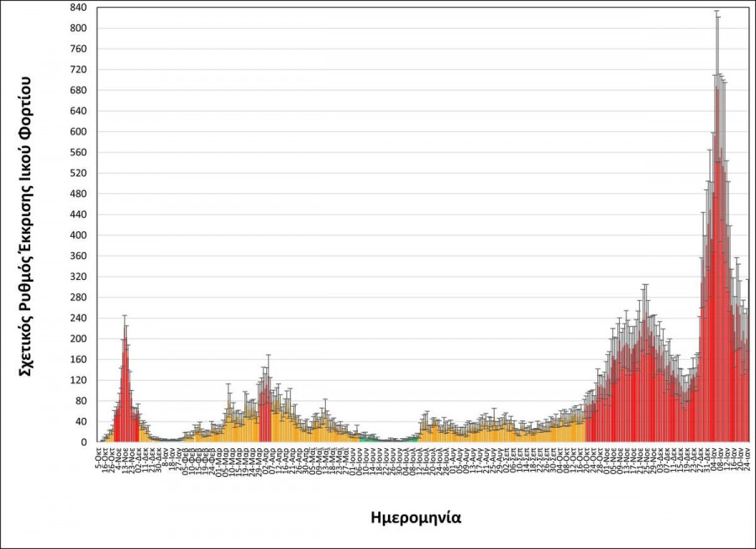756x549 pixels.
Task: Select the 680 y-axis tick label
Action: point(78,91)
